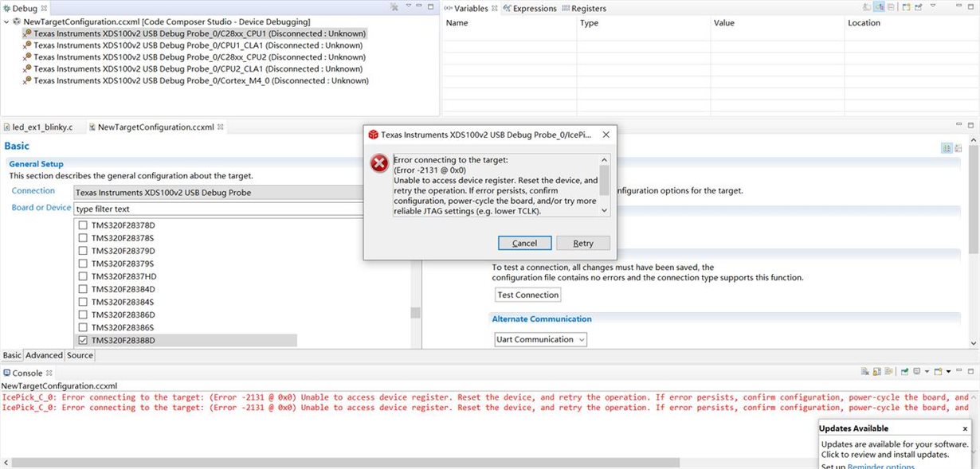Tick the TMS320F28386D checkbox

83,315
